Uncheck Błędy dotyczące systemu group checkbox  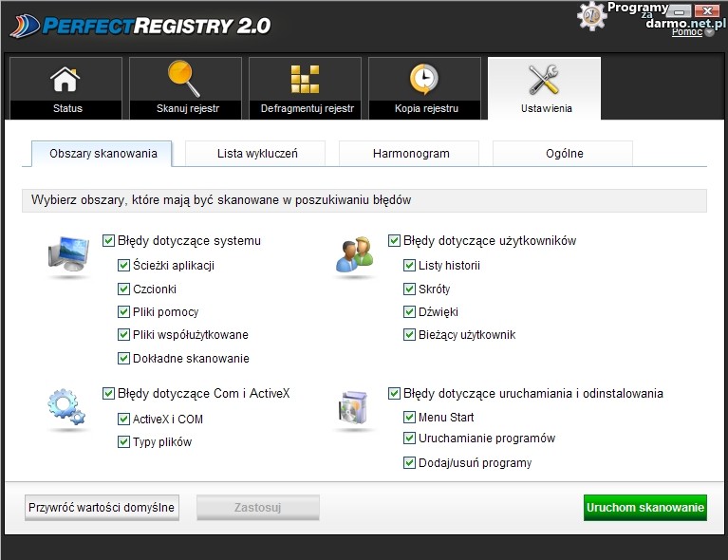click(109, 241)
